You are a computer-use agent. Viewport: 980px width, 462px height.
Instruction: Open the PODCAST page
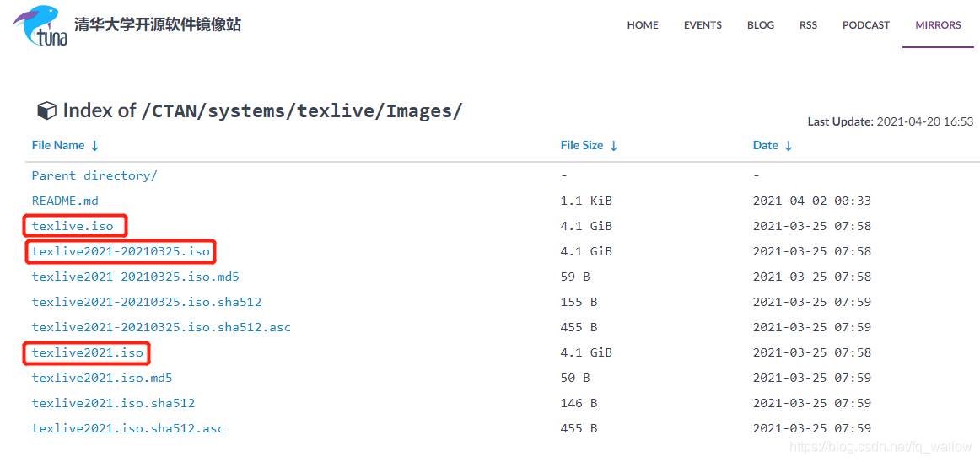coord(865,25)
